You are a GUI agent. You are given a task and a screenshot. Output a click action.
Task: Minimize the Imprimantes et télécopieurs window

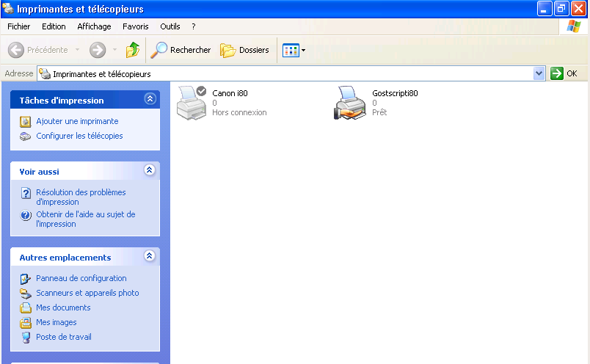pyautogui.click(x=544, y=9)
